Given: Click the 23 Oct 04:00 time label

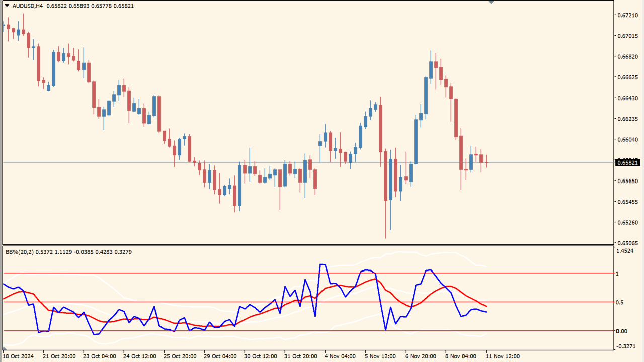Looking at the screenshot, I should pyautogui.click(x=100, y=356).
